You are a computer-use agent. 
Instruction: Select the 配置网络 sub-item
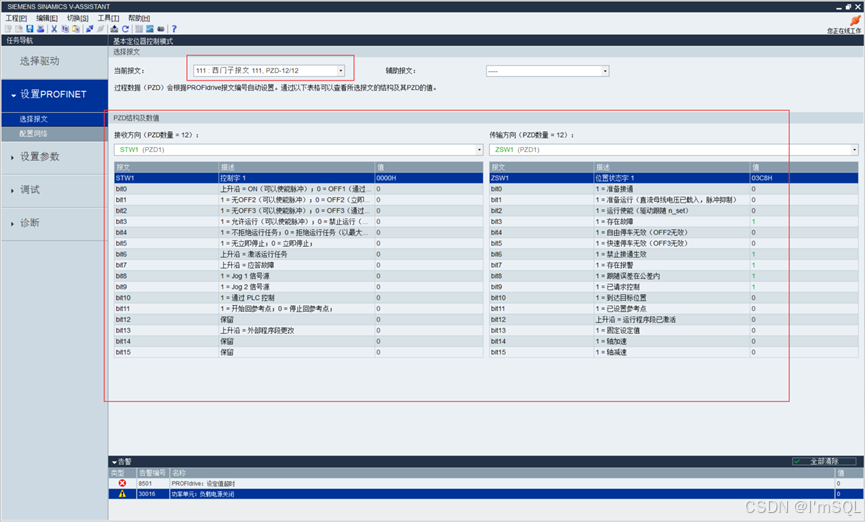[54, 134]
